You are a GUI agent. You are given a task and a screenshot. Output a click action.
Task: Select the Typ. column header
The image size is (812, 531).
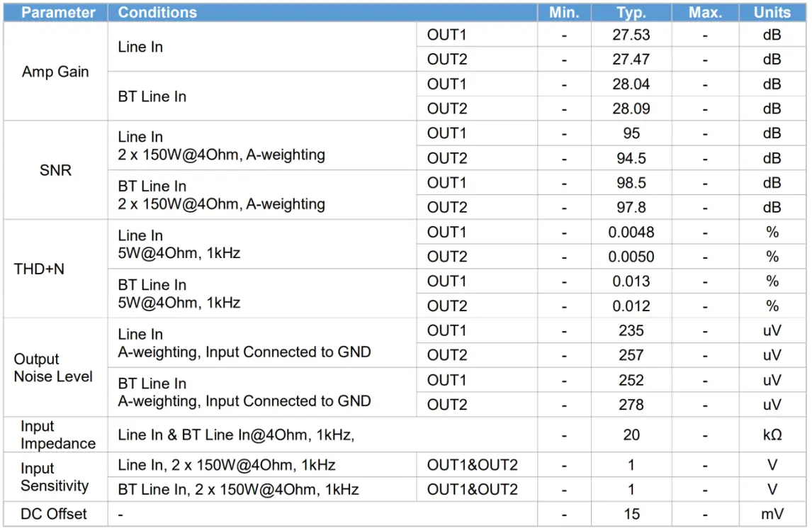point(630,12)
